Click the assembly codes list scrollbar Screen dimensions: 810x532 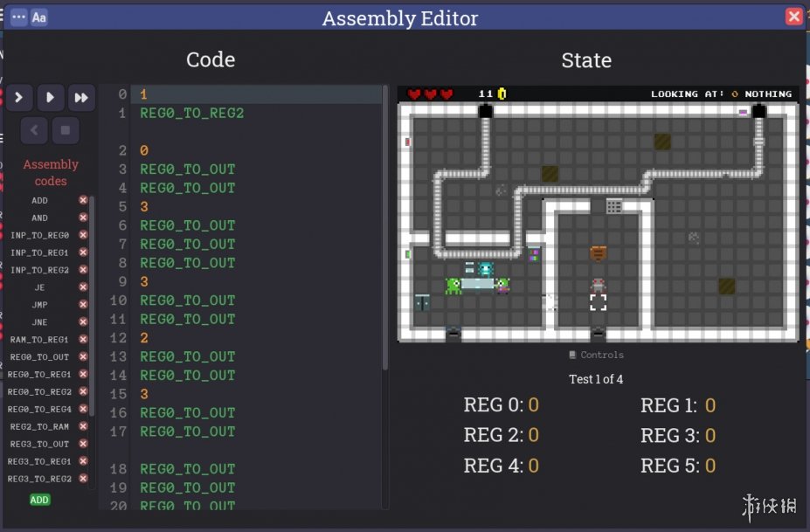pyautogui.click(x=92, y=306)
